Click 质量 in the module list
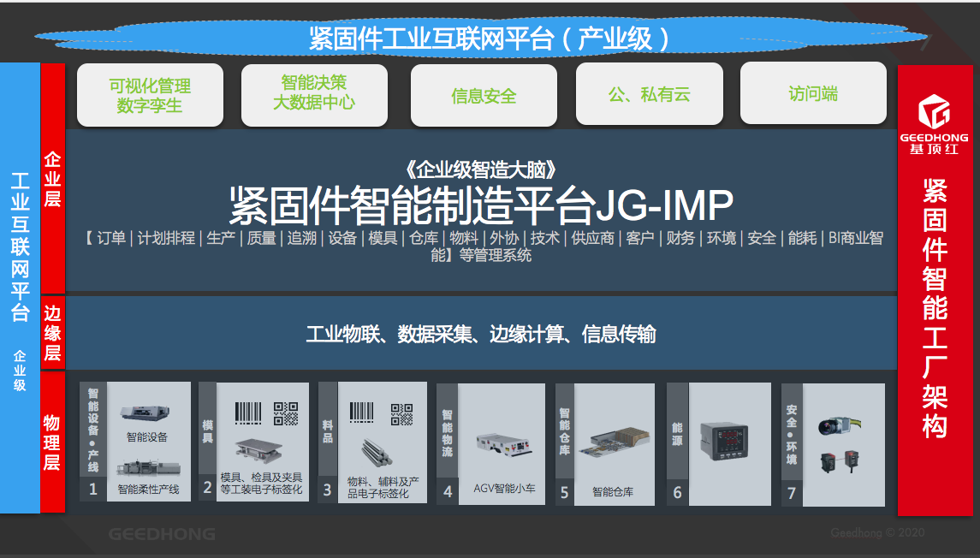Viewport: 980px width, 558px height. point(261,238)
